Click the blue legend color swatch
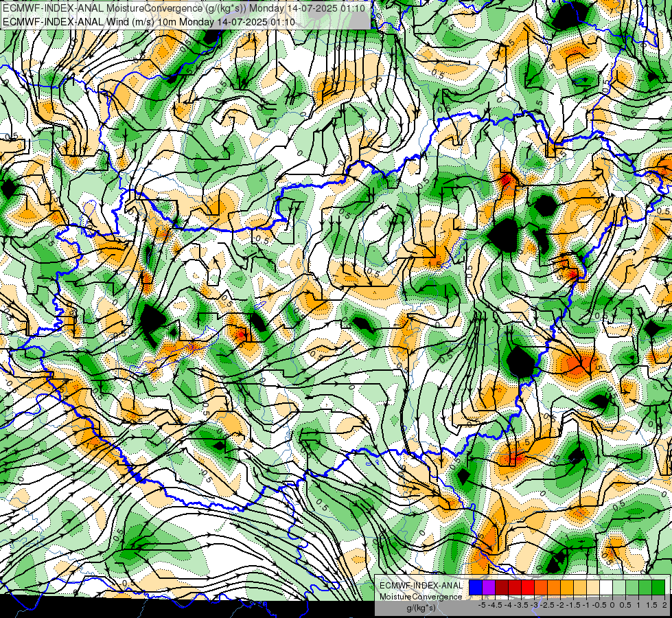The image size is (672, 618). (476, 587)
